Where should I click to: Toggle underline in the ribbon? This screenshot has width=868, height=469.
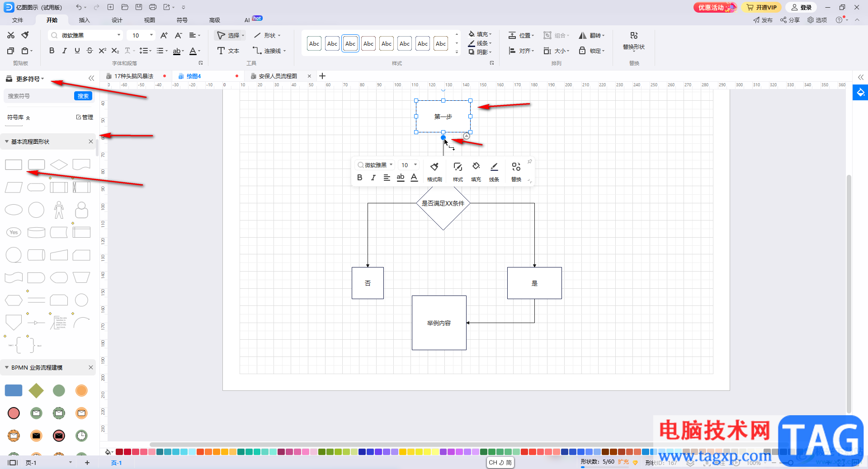[77, 51]
